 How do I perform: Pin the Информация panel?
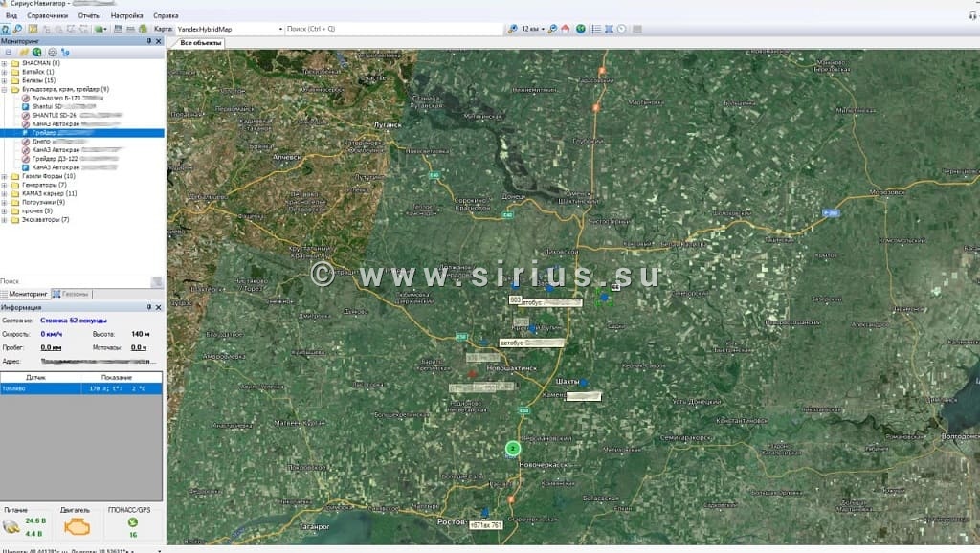[x=148, y=308]
